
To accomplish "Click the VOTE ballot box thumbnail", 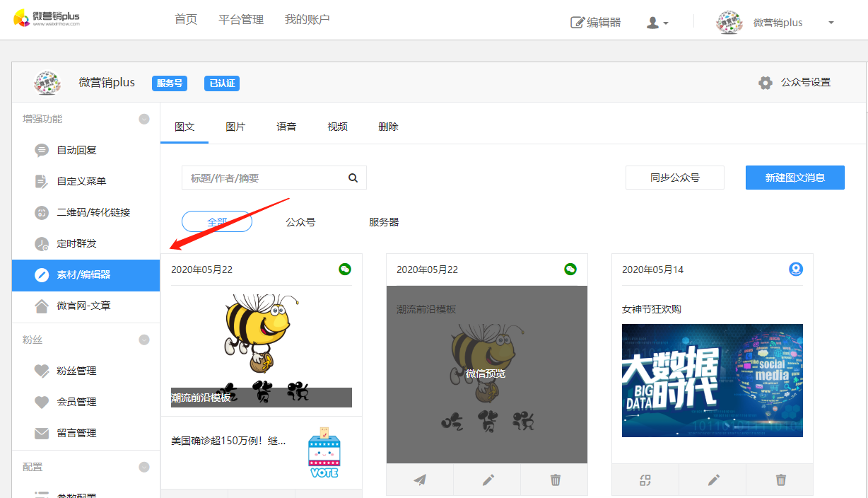I will pyautogui.click(x=324, y=452).
